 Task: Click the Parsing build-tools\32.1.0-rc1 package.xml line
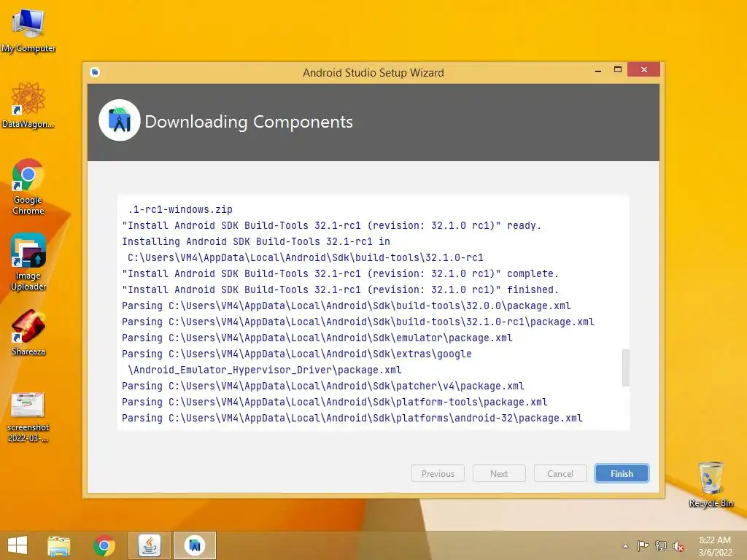click(x=357, y=322)
